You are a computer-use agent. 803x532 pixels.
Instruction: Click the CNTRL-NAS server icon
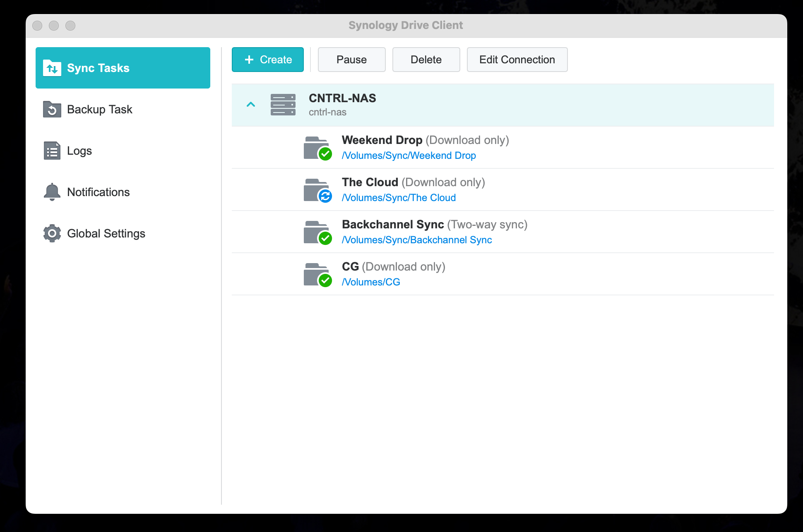click(x=283, y=105)
